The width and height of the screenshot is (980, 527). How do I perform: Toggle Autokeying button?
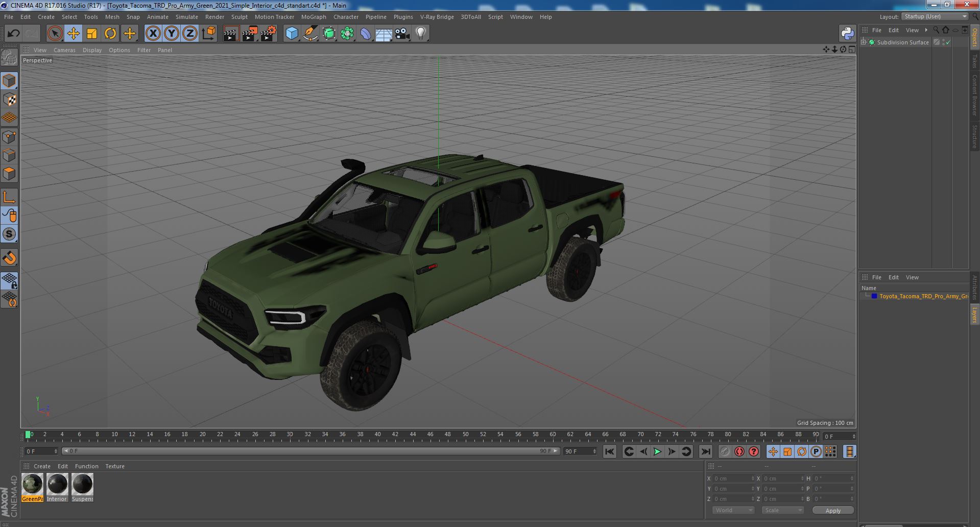point(739,451)
